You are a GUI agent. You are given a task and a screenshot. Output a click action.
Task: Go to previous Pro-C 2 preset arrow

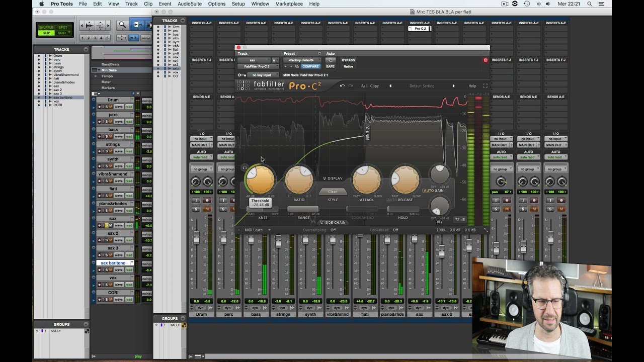[x=390, y=85]
